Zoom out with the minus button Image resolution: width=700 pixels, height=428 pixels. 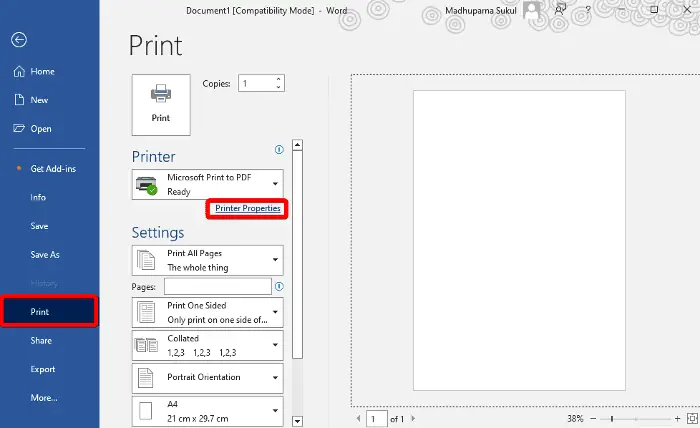point(593,419)
